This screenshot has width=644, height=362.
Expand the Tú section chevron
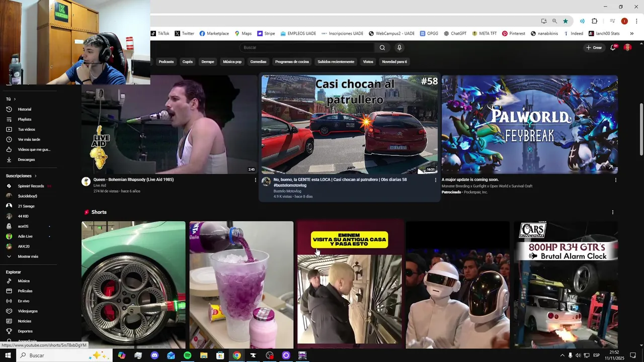pyautogui.click(x=15, y=99)
